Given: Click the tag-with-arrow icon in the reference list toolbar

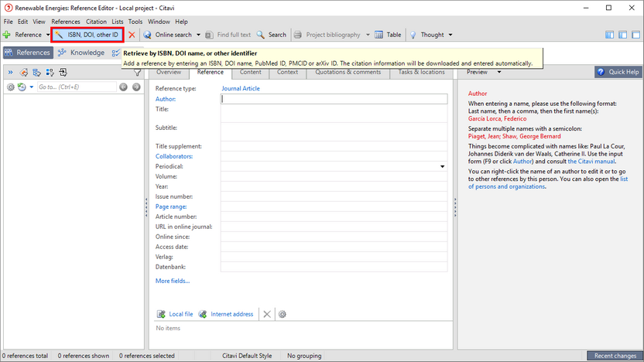Looking at the screenshot, I should tap(24, 73).
